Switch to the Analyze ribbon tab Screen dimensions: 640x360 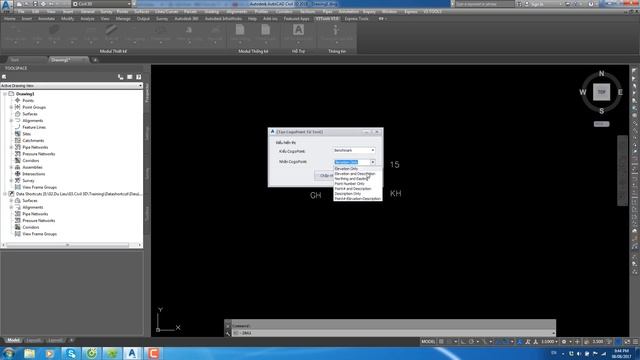[87, 19]
